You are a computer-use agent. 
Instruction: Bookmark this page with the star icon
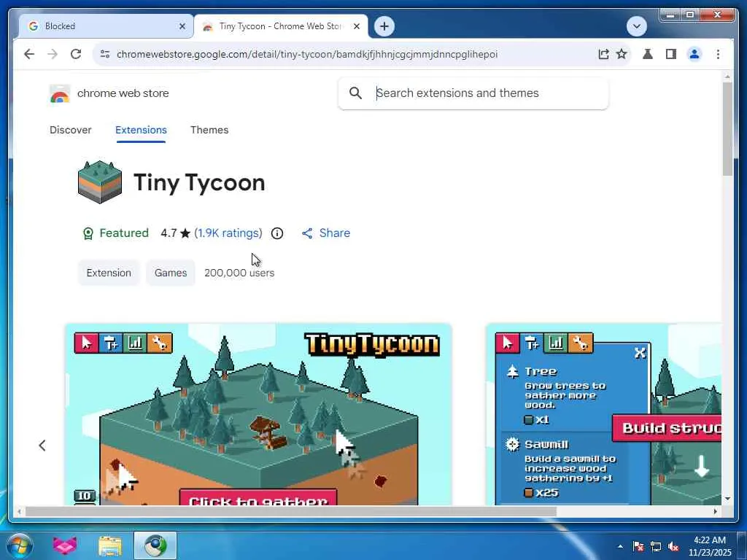(622, 54)
